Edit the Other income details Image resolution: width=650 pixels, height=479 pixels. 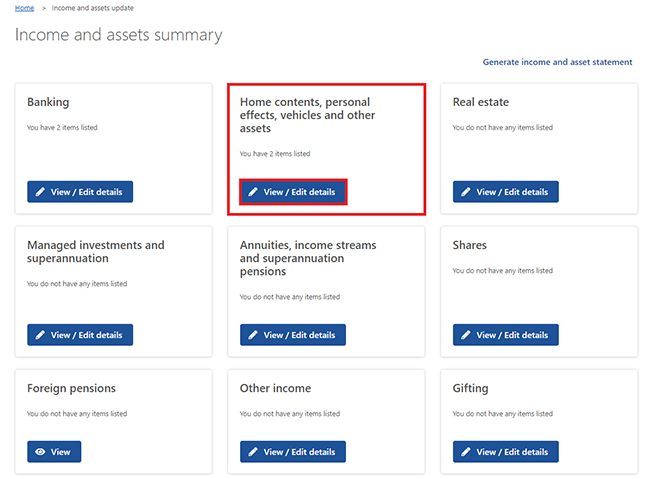293,452
